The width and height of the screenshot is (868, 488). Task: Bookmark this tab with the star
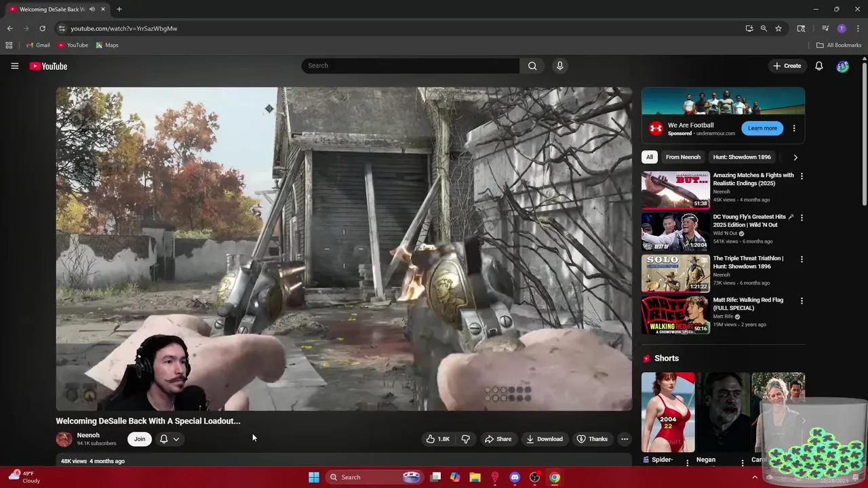(778, 28)
